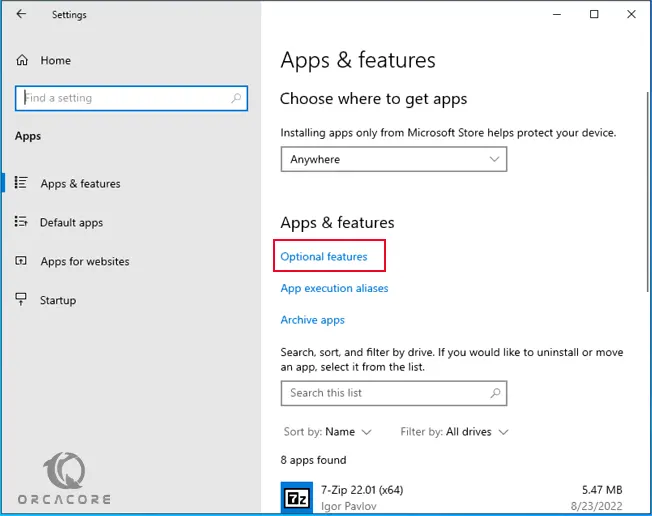Click the Startup sidebar icon
652x516 pixels.
click(21, 299)
